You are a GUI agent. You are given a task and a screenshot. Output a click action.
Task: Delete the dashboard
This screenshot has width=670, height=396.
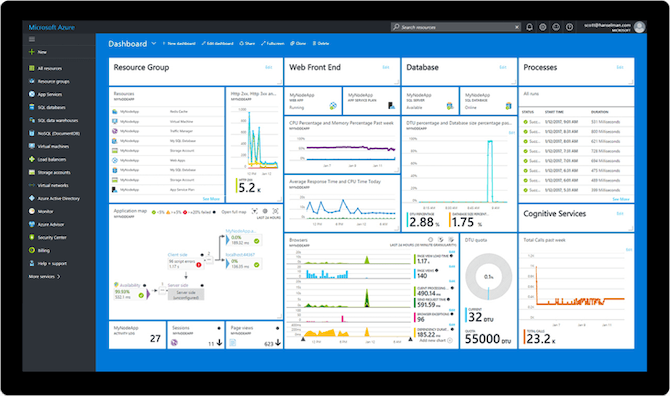321,44
